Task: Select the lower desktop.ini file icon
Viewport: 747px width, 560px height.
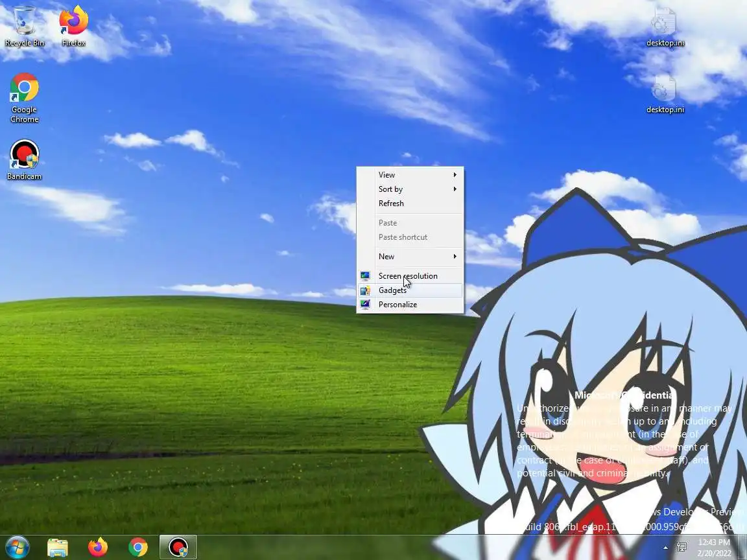Action: click(x=665, y=94)
